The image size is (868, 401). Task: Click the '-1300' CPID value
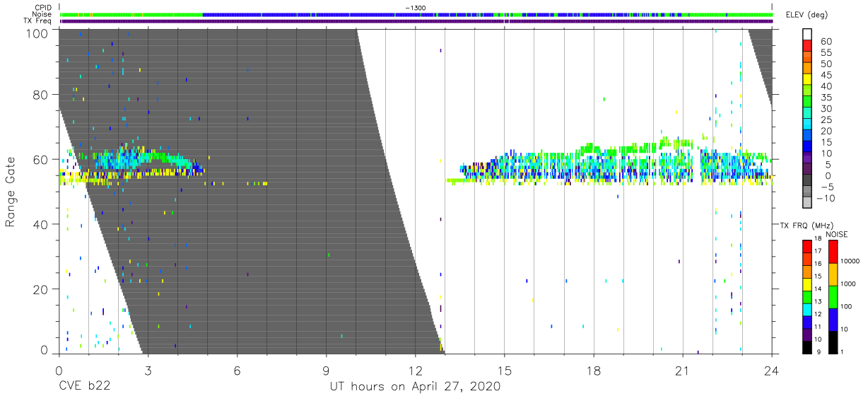click(416, 8)
